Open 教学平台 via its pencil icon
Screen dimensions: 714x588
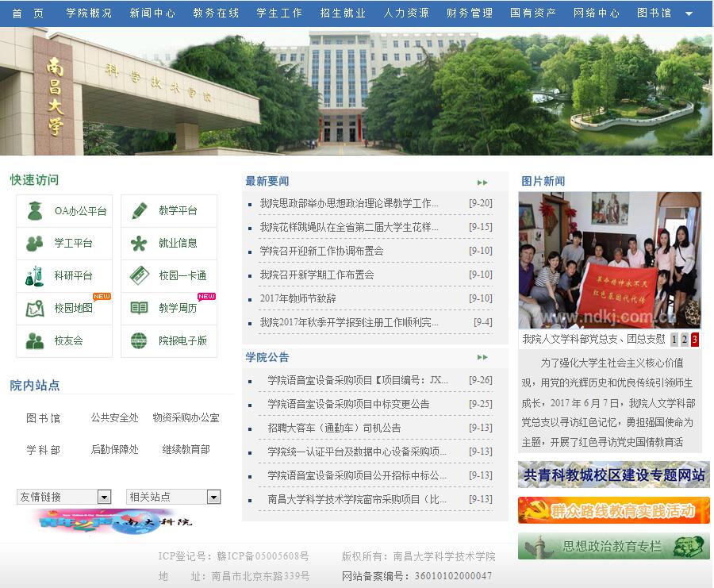pyautogui.click(x=139, y=211)
